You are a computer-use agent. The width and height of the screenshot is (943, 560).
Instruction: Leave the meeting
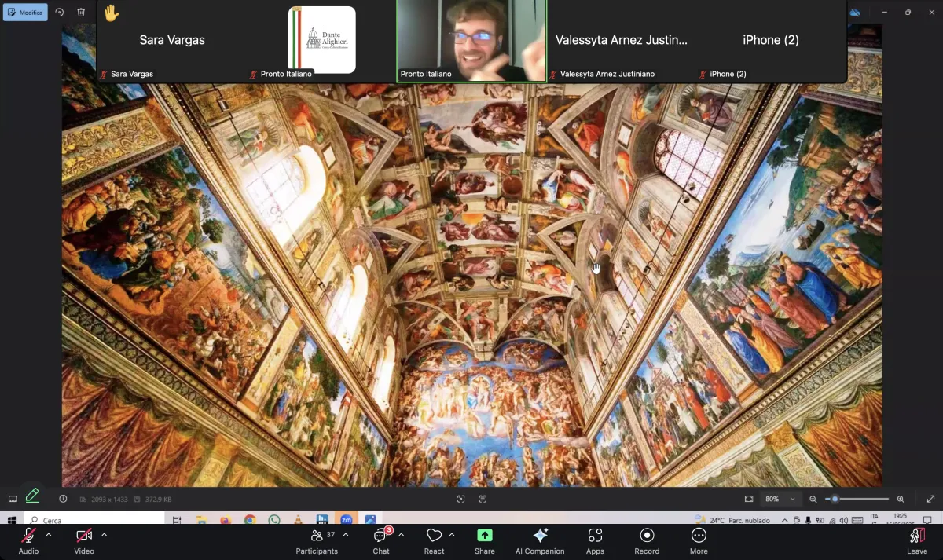[x=917, y=540]
